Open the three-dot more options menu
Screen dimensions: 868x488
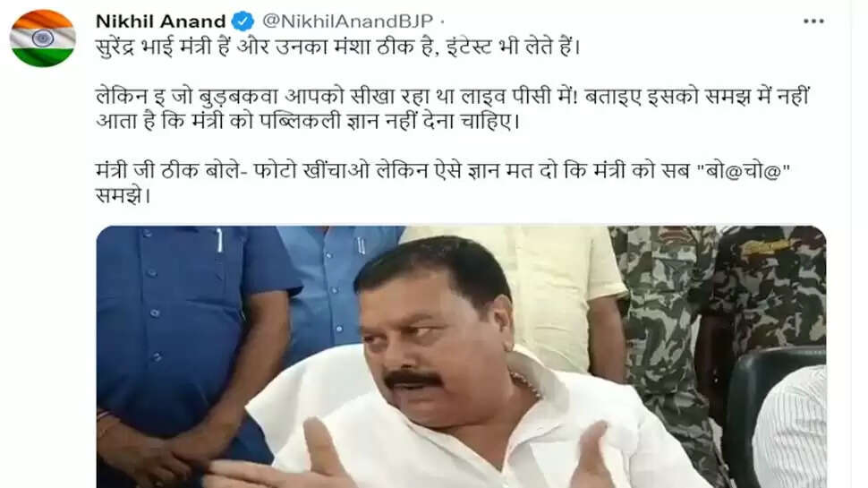point(813,21)
